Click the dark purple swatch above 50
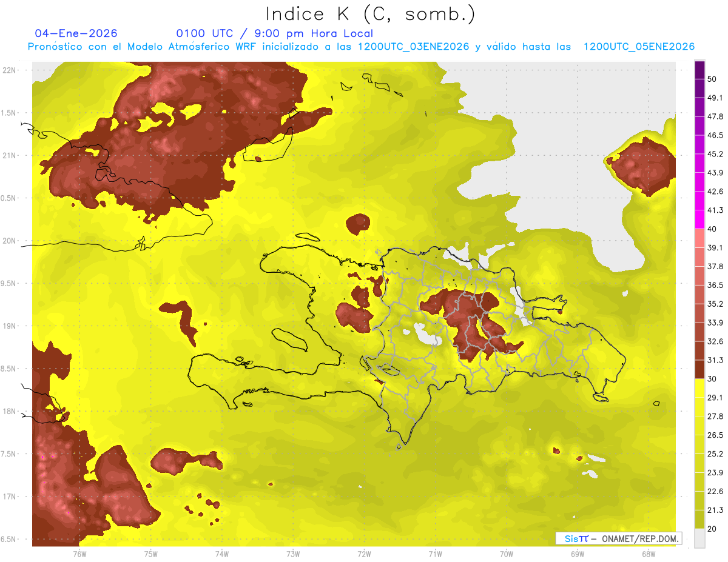This screenshot has width=728, height=562. (x=699, y=69)
